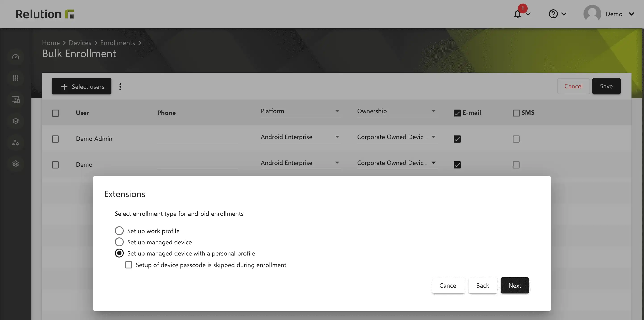Open the apps grid icon in sidebar
This screenshot has height=320, width=644.
[15, 78]
